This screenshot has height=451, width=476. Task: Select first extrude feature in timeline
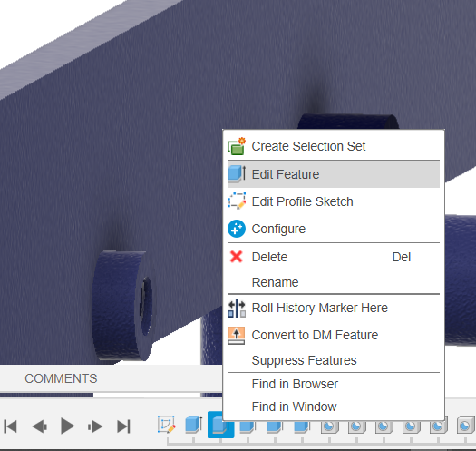tap(193, 424)
